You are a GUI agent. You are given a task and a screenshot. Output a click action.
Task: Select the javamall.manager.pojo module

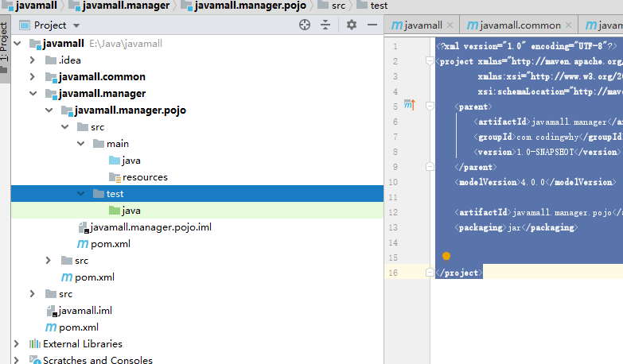(x=123, y=110)
